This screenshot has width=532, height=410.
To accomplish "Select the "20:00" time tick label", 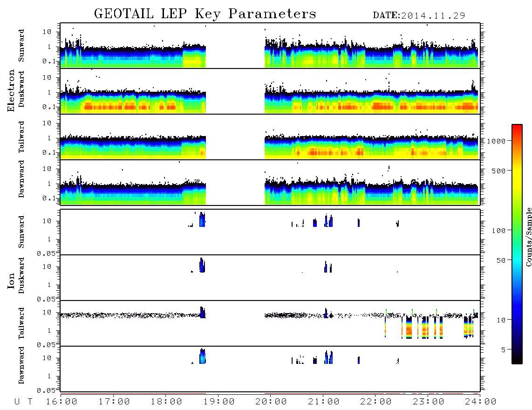I will click(272, 402).
